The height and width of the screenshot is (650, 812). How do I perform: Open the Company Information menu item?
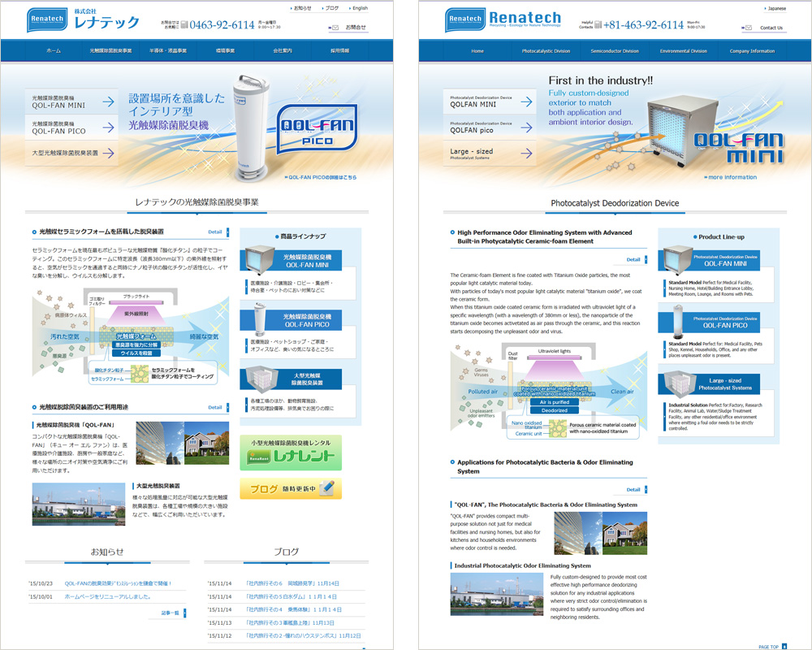pos(752,51)
